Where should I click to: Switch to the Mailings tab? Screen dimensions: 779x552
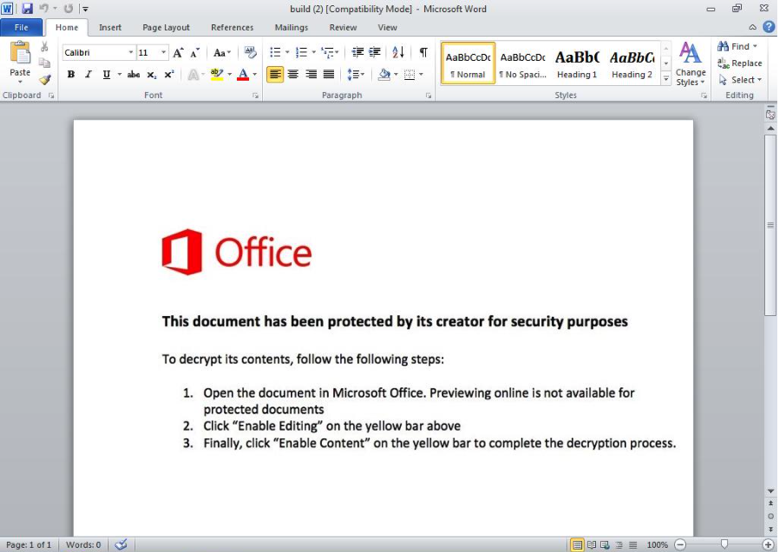click(x=291, y=27)
